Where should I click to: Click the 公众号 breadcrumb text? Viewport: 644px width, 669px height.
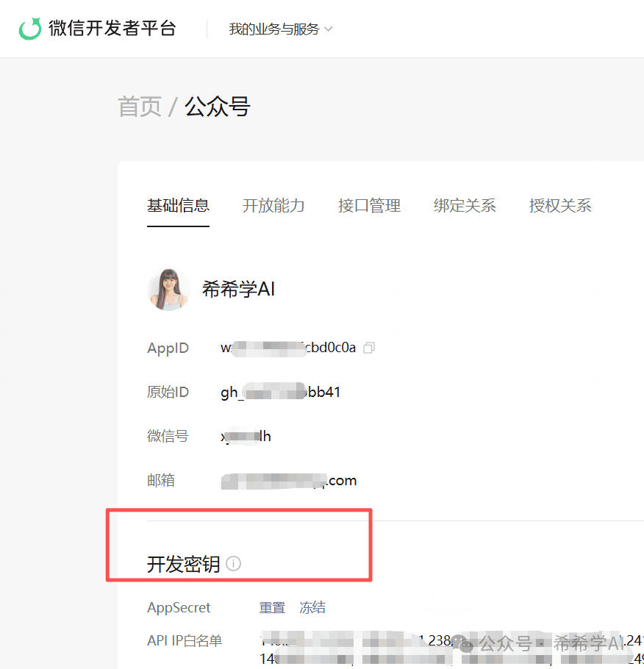pyautogui.click(x=217, y=107)
